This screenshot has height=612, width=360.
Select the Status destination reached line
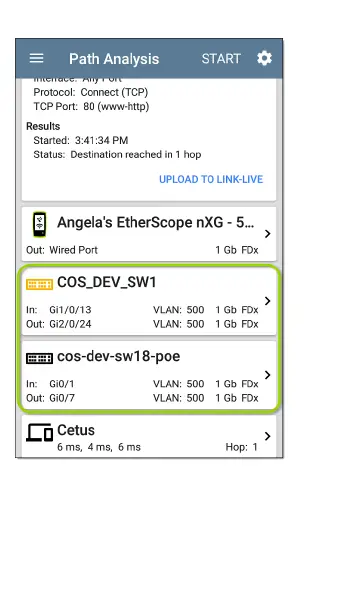pyautogui.click(x=117, y=155)
